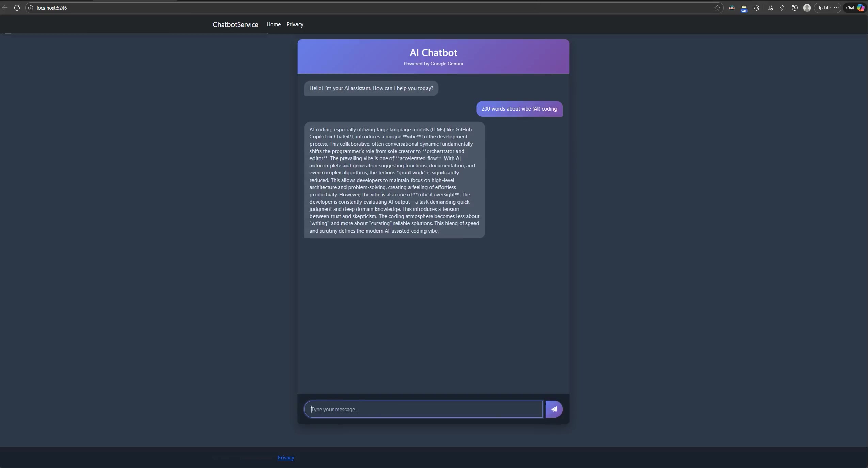868x468 pixels.
Task: Open browsing history clock icon
Action: click(794, 7)
